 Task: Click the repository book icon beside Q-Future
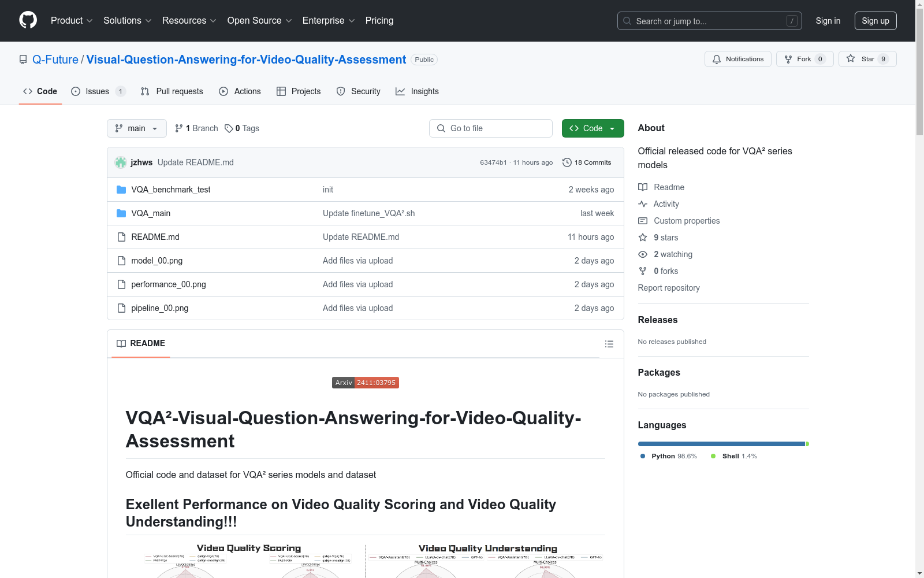click(23, 60)
